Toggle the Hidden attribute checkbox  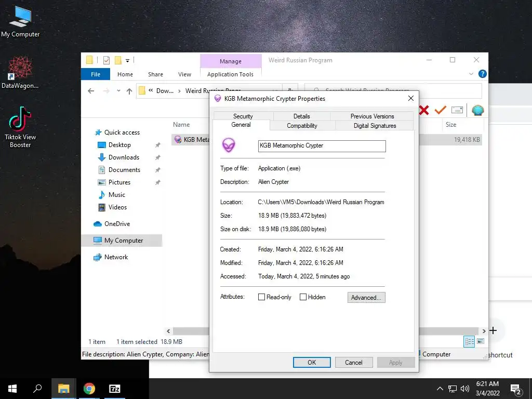point(303,297)
